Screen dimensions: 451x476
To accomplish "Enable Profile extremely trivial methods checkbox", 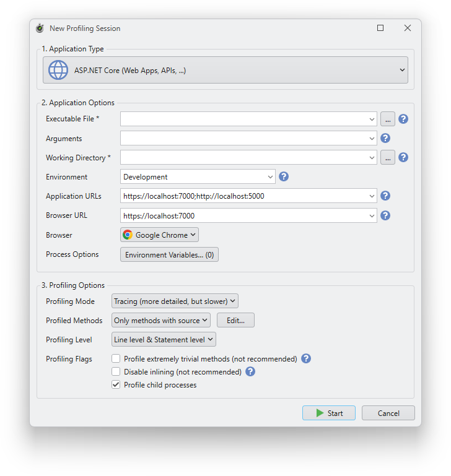I will [116, 358].
